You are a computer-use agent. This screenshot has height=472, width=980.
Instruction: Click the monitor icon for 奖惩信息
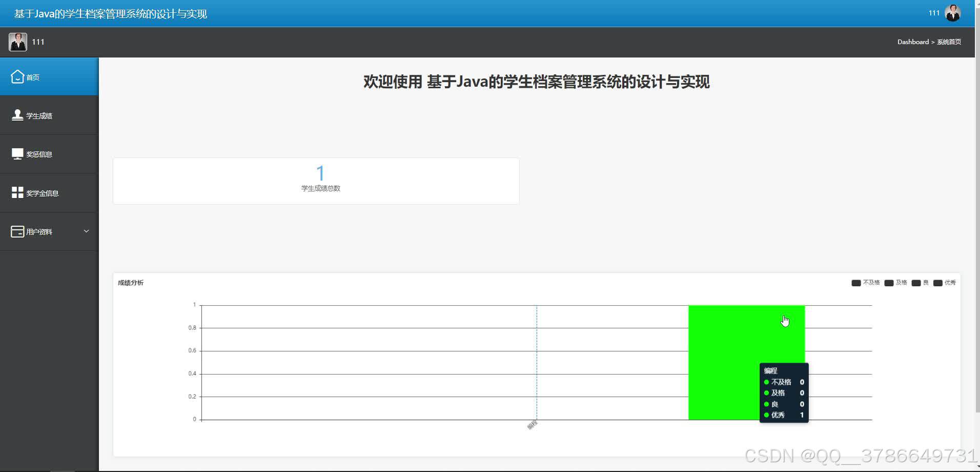coord(17,152)
